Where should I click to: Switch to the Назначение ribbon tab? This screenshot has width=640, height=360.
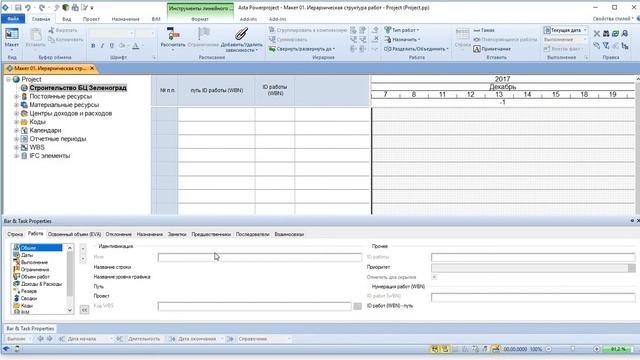click(x=125, y=19)
